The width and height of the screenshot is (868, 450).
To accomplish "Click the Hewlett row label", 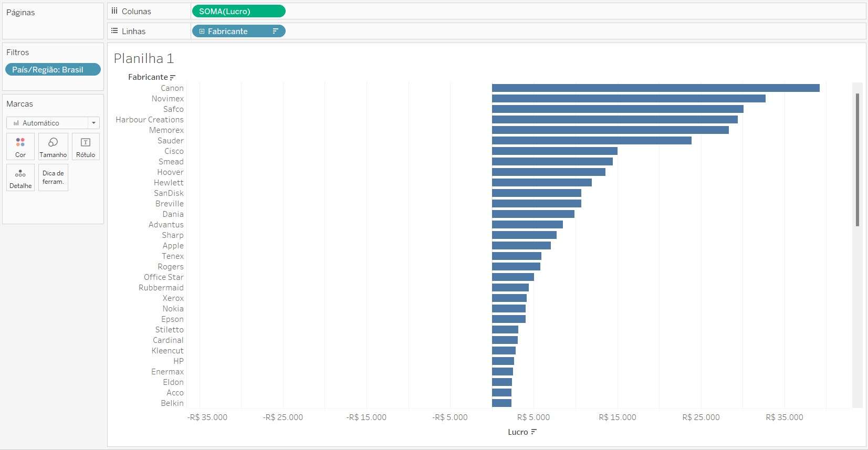I will coord(169,183).
